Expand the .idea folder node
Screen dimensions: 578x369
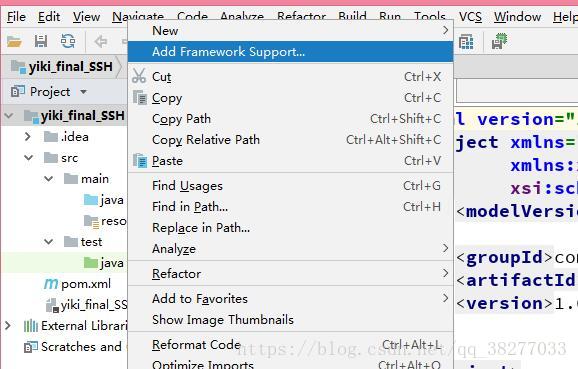point(28,137)
